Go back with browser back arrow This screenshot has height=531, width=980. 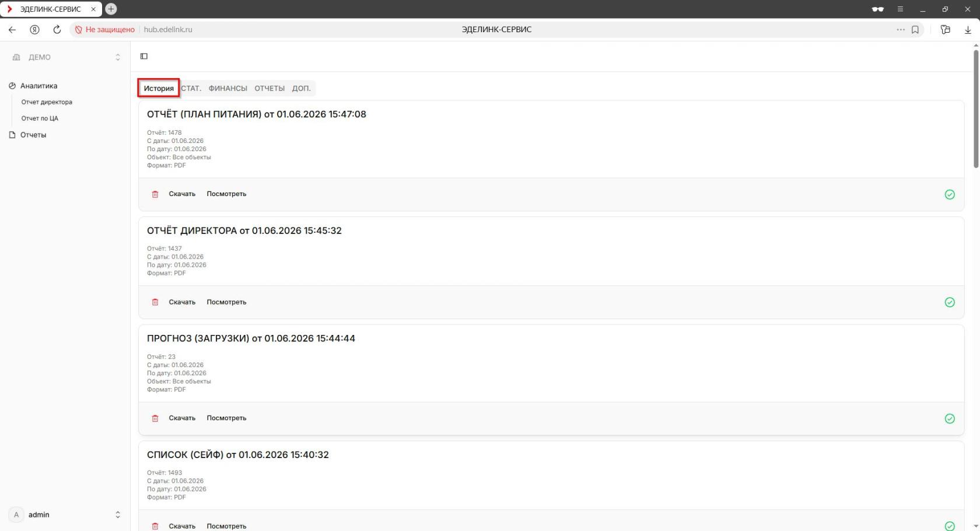point(12,29)
